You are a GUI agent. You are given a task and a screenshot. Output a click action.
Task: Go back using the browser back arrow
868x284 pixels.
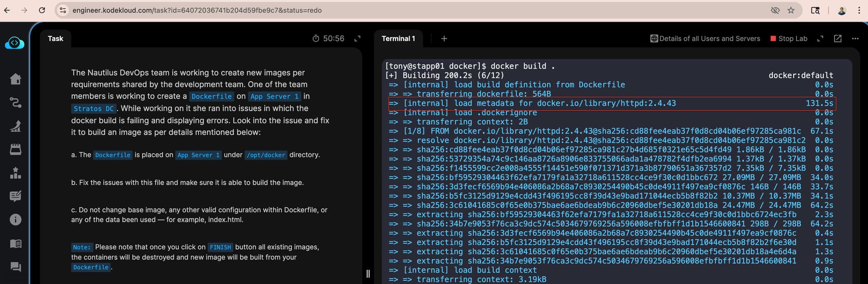coord(7,10)
